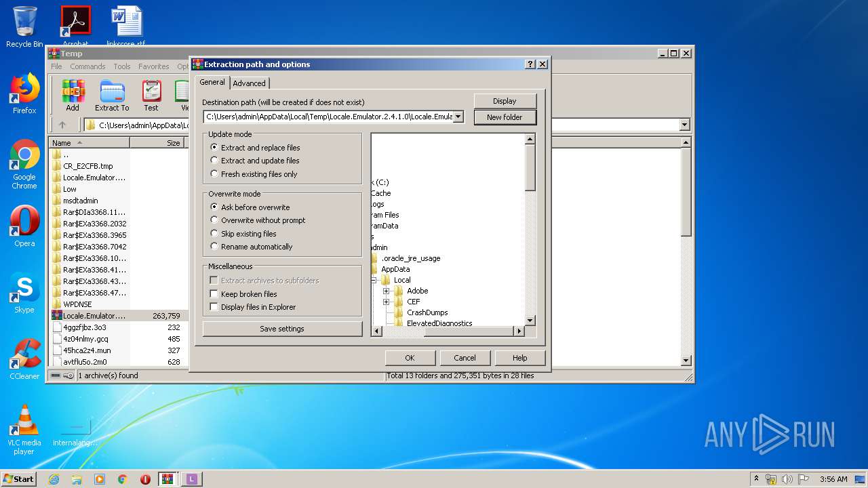Open the destination path dropdown

(x=458, y=117)
